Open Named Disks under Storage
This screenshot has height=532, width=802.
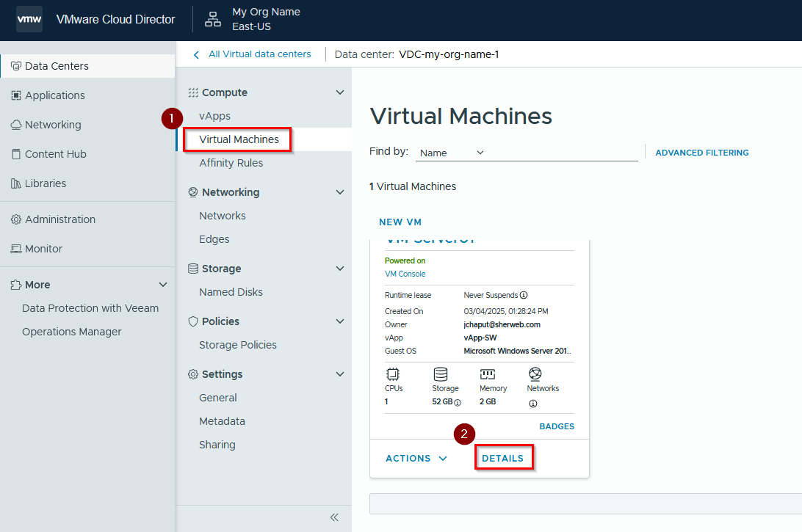tap(231, 292)
